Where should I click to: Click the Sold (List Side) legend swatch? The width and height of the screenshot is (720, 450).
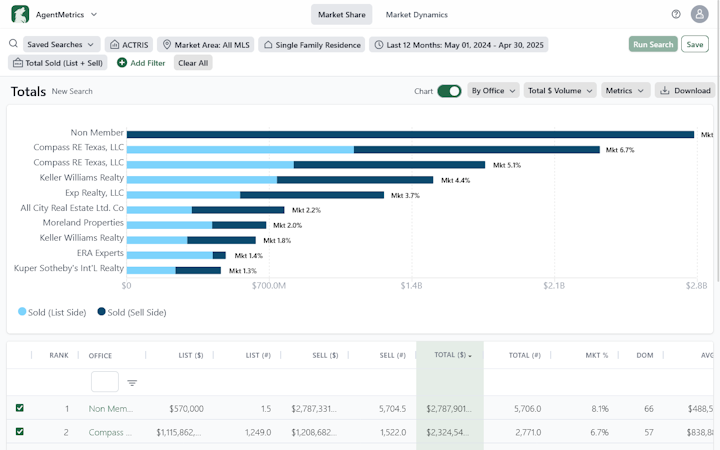tap(22, 312)
